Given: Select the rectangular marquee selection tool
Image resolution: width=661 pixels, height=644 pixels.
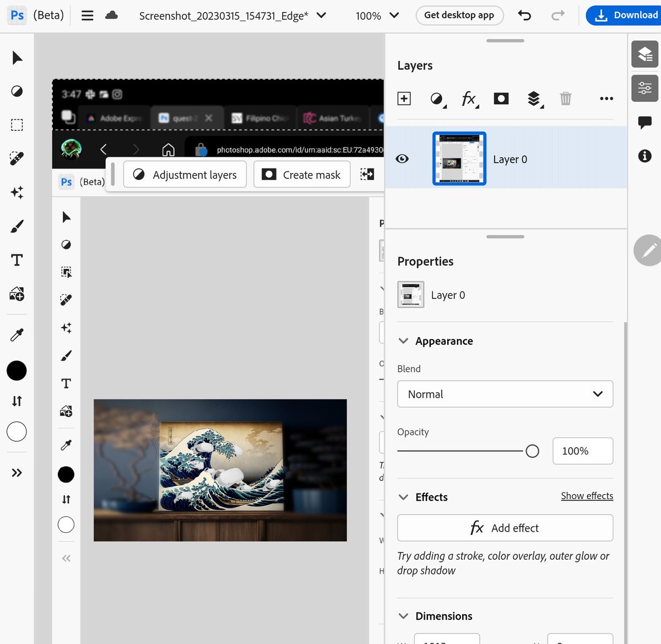Looking at the screenshot, I should 17,125.
